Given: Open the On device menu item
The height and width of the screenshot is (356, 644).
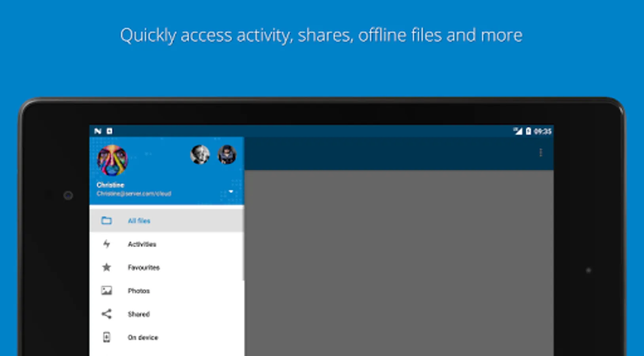Looking at the screenshot, I should point(167,337).
